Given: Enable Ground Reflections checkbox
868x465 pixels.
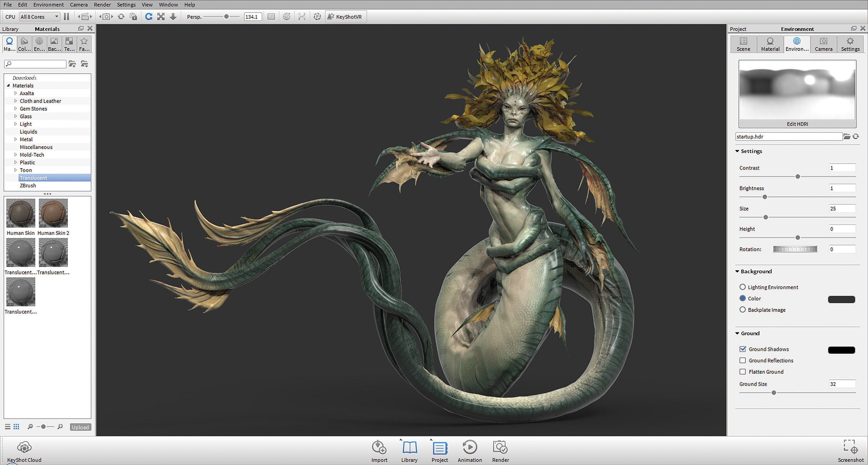Looking at the screenshot, I should [x=743, y=360].
